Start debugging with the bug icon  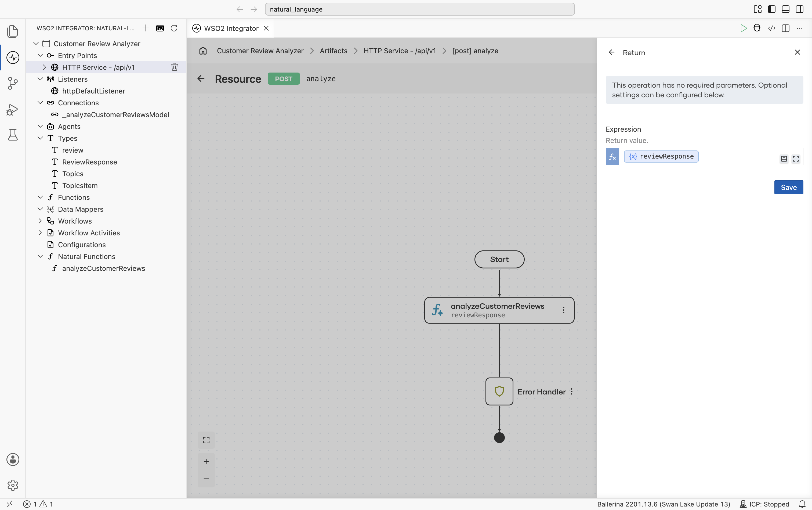point(757,28)
